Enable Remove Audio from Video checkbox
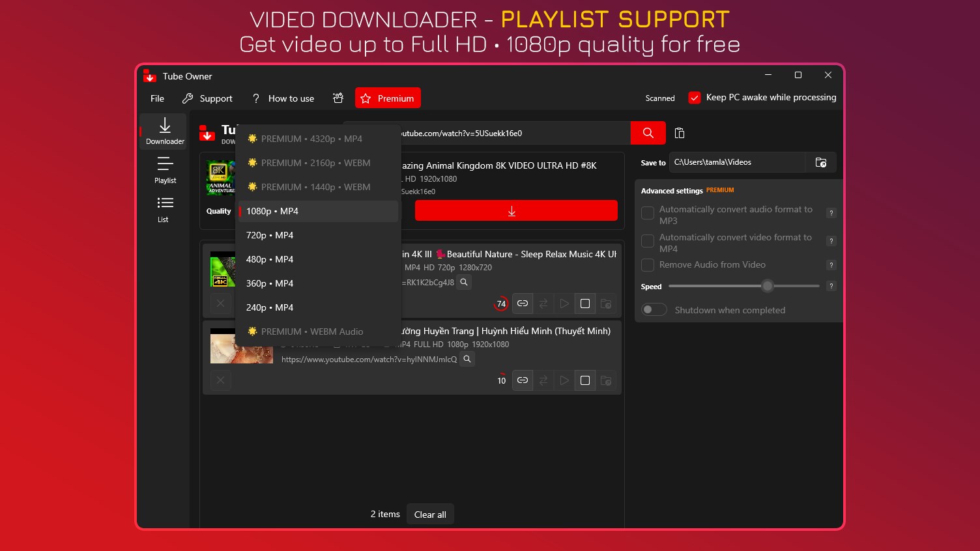980x551 pixels. click(648, 265)
